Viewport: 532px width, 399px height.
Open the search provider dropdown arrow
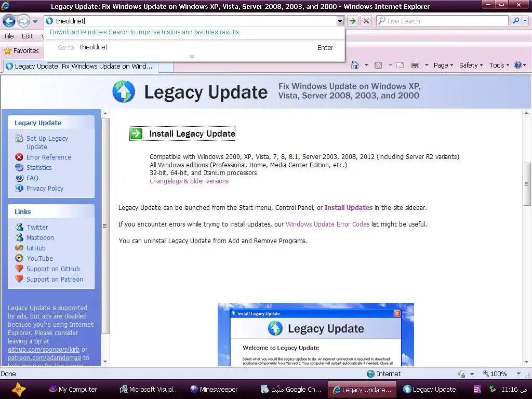click(x=525, y=21)
